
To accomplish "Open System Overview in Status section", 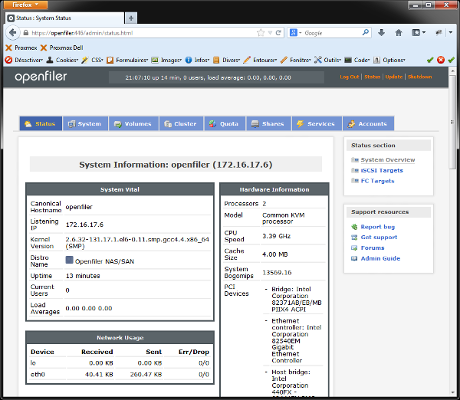I will coord(388,160).
